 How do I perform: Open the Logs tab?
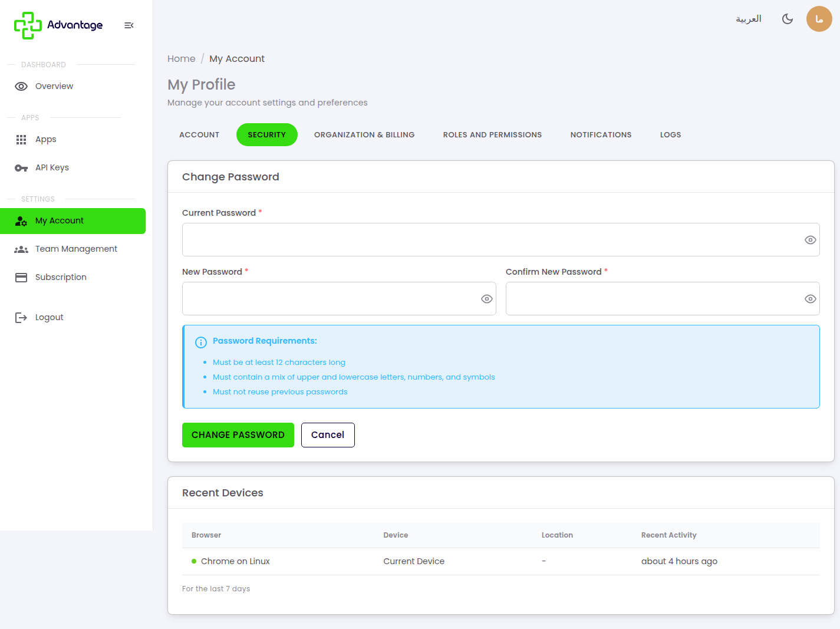point(671,134)
